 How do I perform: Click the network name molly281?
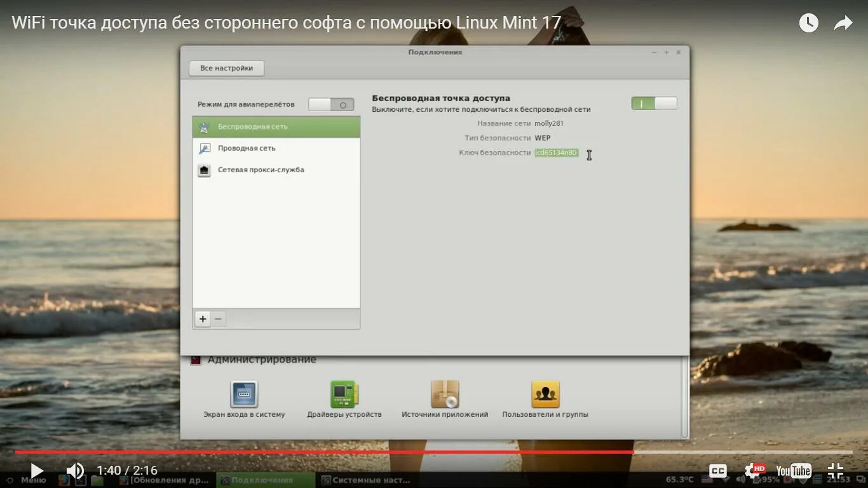click(x=549, y=123)
